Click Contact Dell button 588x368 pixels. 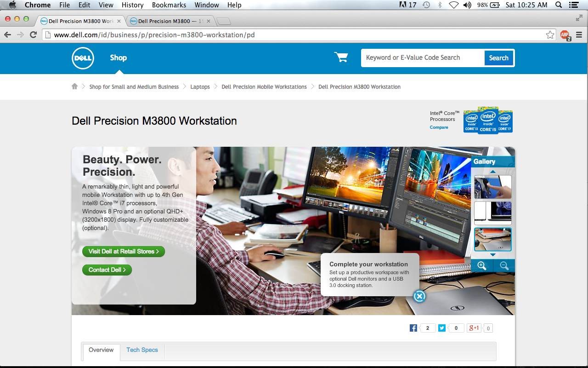tap(107, 270)
